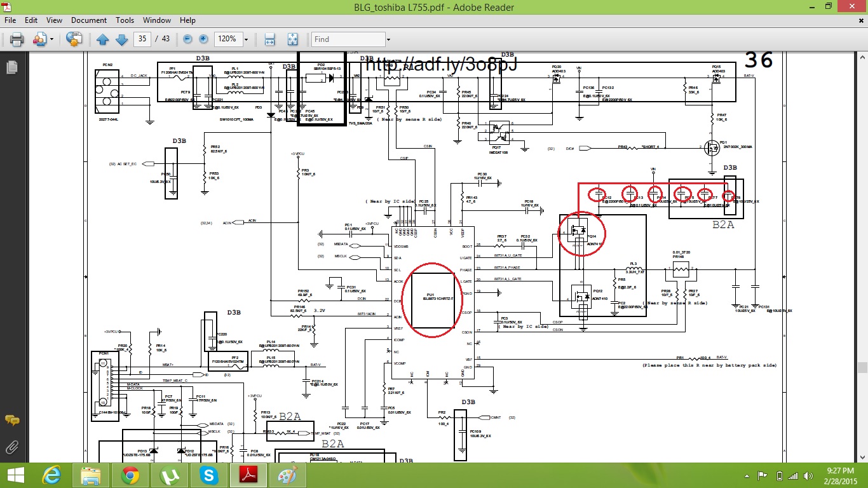Click the share/collaborate globe icon

tap(74, 39)
